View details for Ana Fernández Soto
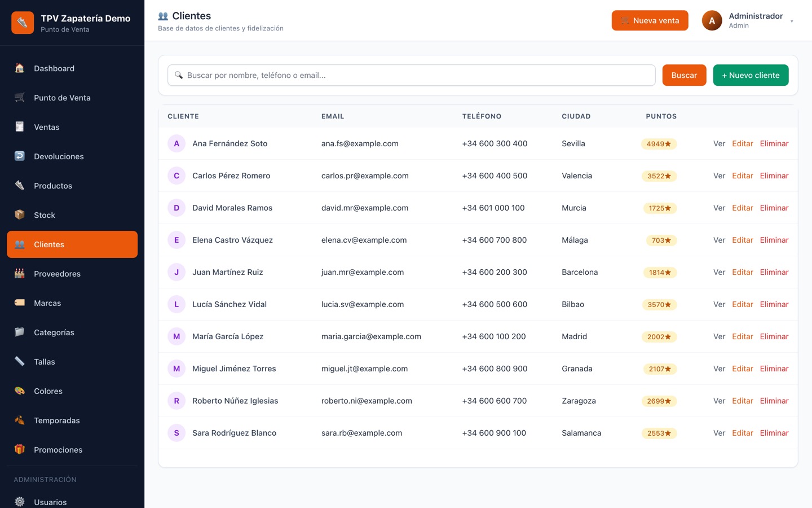812x508 pixels. click(719, 143)
